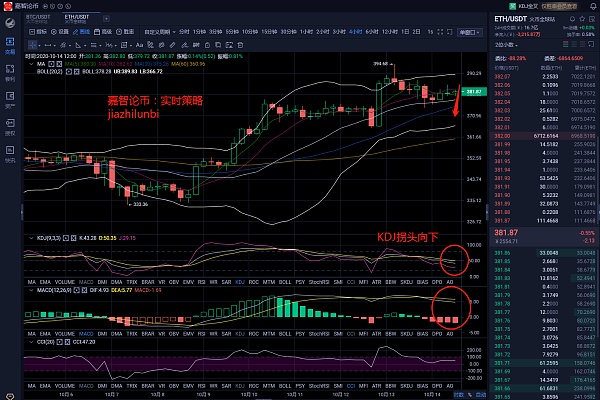Click the notification bell icon
This screenshot has height=400, width=600.
click(x=593, y=6)
